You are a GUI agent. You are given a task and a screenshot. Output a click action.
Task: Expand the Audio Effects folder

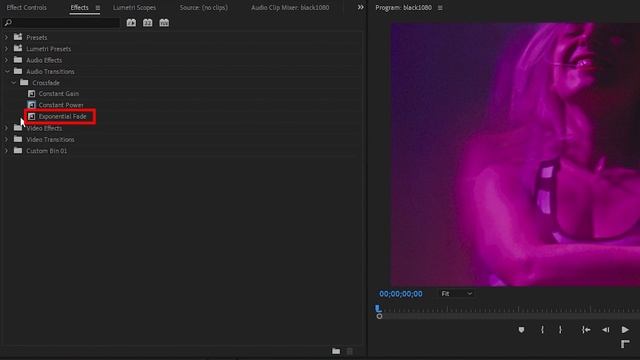click(x=6, y=60)
